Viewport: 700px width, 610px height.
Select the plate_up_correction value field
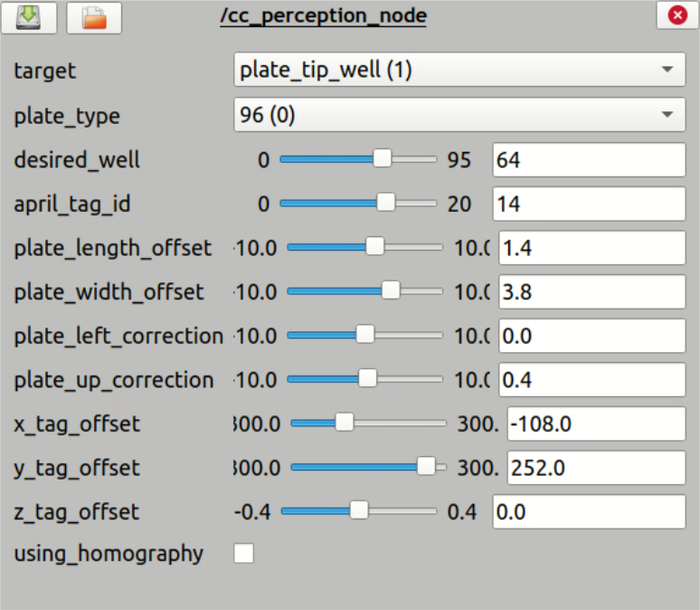tap(592, 379)
